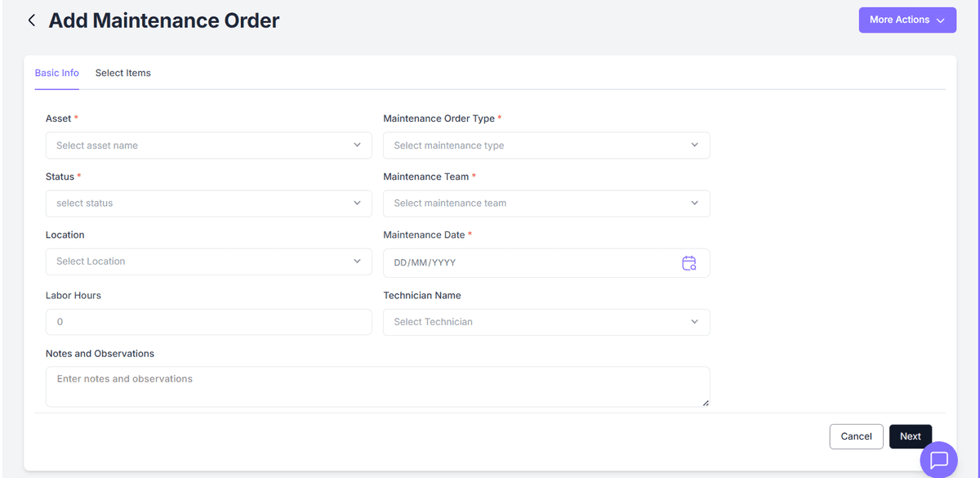The height and width of the screenshot is (478, 980).
Task: Click Cancel to discard the order
Action: 856,436
